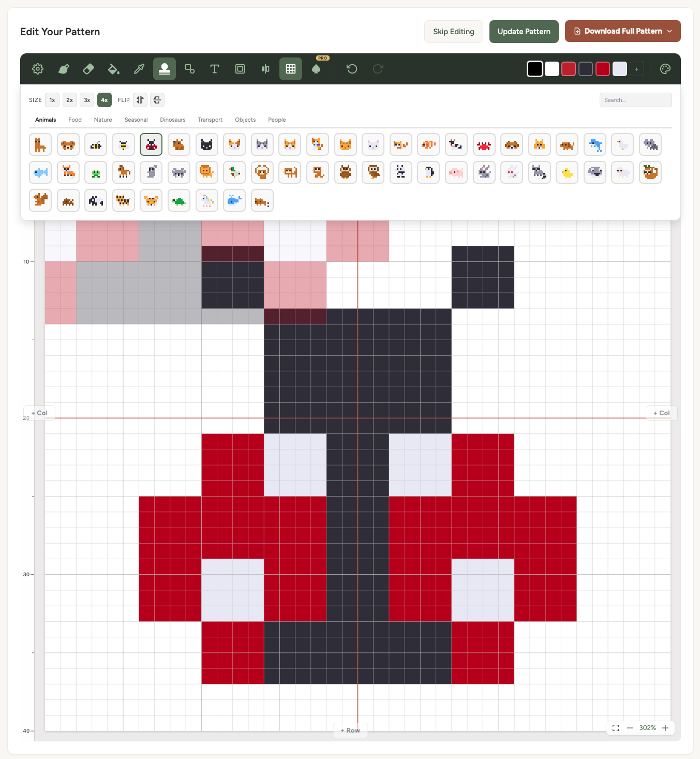Choose the clownfish stamp
The height and width of the screenshot is (759, 700).
[428, 144]
